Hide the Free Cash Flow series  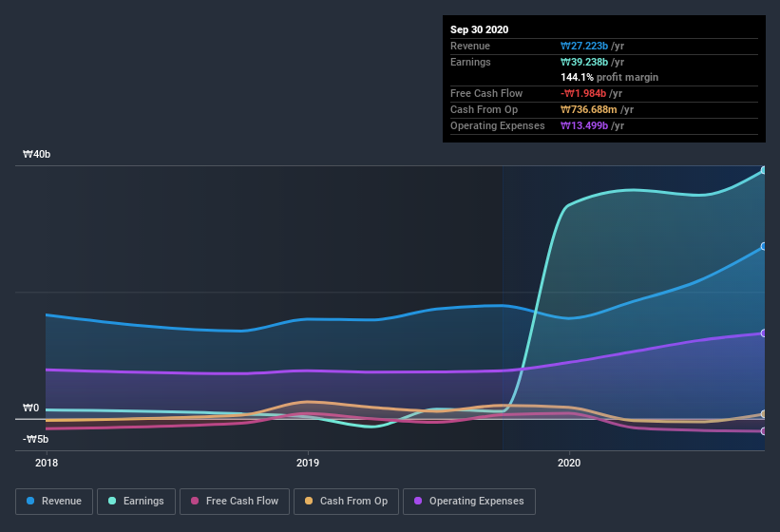pyautogui.click(x=235, y=502)
